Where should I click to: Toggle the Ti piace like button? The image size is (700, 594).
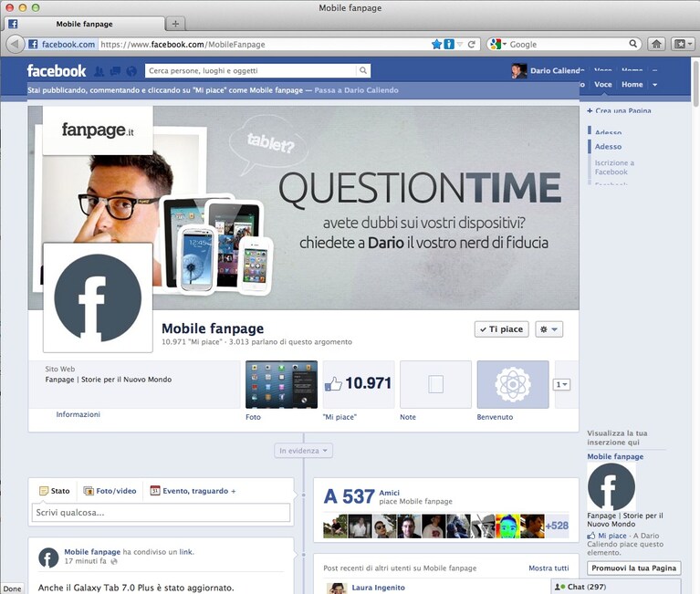[501, 329]
